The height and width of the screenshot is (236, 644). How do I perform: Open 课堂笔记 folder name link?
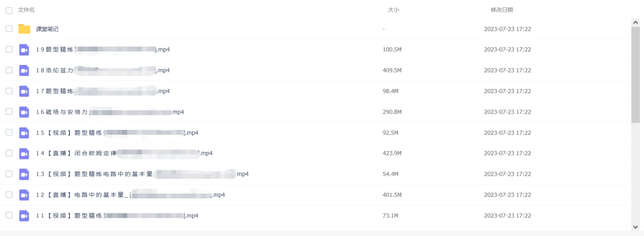pos(47,29)
